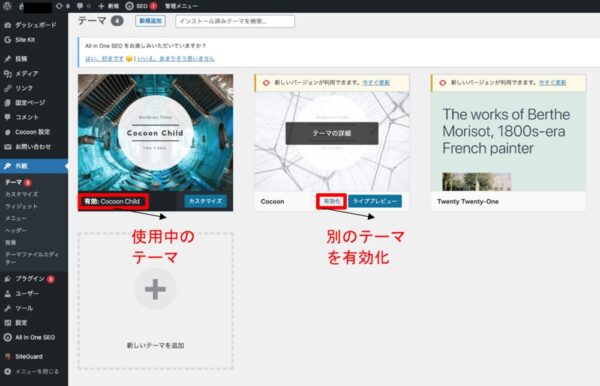Open テーマファイルエディター submenu item

pos(32,258)
